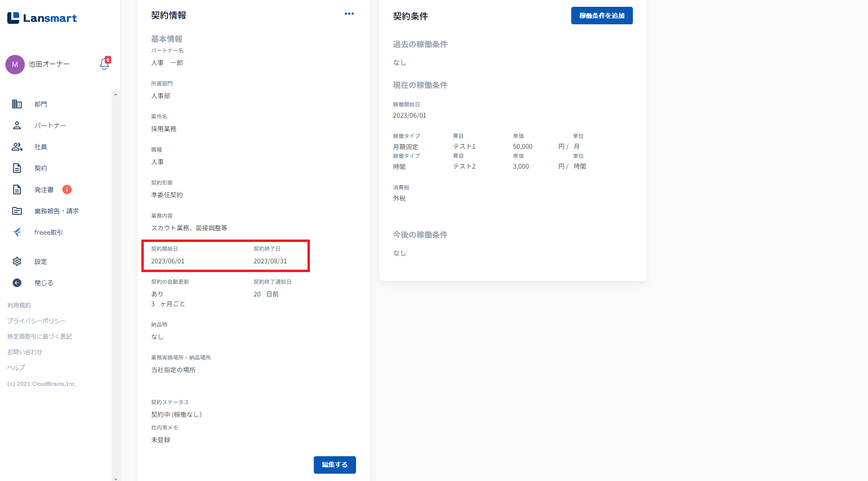Click the 今後の稼働条件 heading
Image resolution: width=868 pixels, height=481 pixels.
[x=420, y=235]
